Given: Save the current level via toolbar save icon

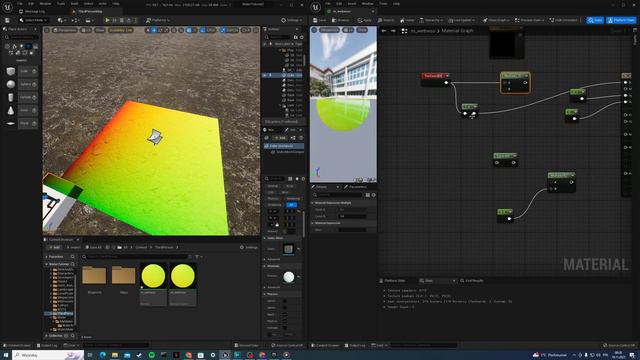Looking at the screenshot, I should (7, 20).
